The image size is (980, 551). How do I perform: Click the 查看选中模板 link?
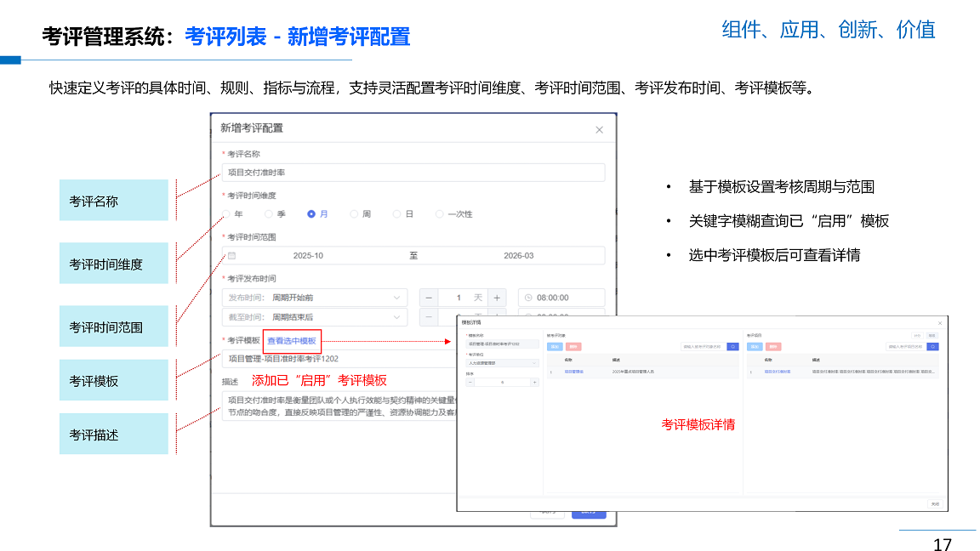292,341
